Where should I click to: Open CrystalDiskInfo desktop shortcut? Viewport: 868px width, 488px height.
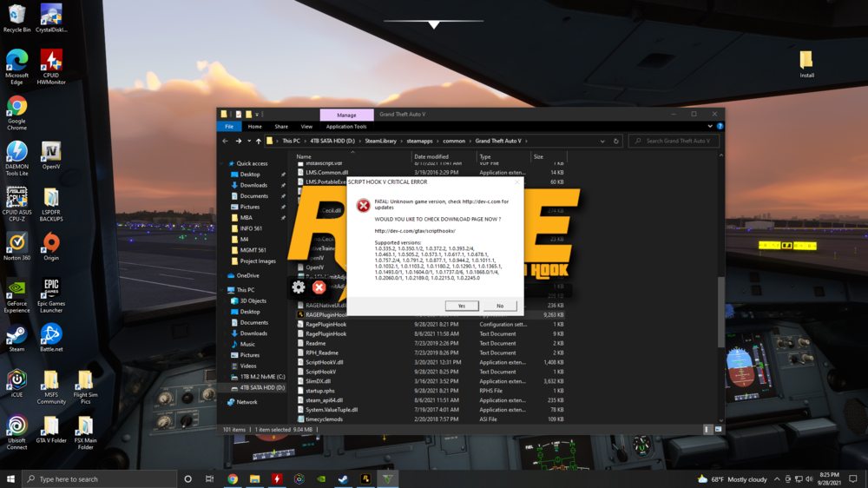(x=51, y=19)
